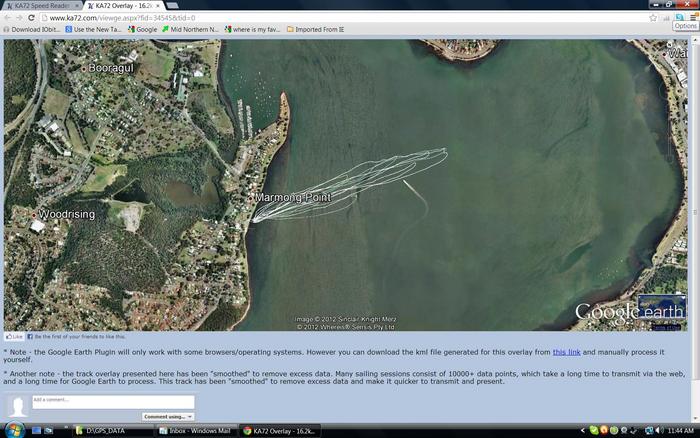Image resolution: width=700 pixels, height=438 pixels.
Task: Click the Windows Start orb
Action: [11, 430]
